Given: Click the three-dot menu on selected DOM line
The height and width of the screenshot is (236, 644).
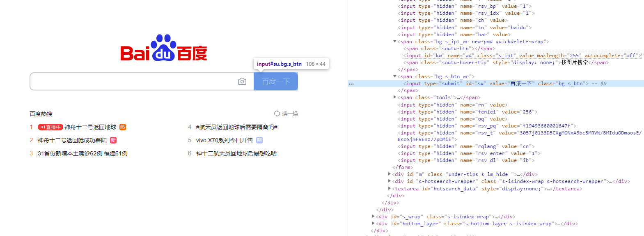Looking at the screenshot, I should tap(351, 83).
